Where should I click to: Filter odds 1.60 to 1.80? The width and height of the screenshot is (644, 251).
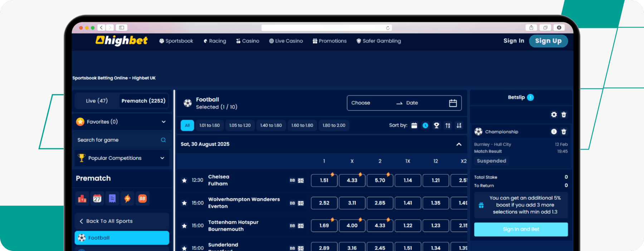(x=302, y=126)
